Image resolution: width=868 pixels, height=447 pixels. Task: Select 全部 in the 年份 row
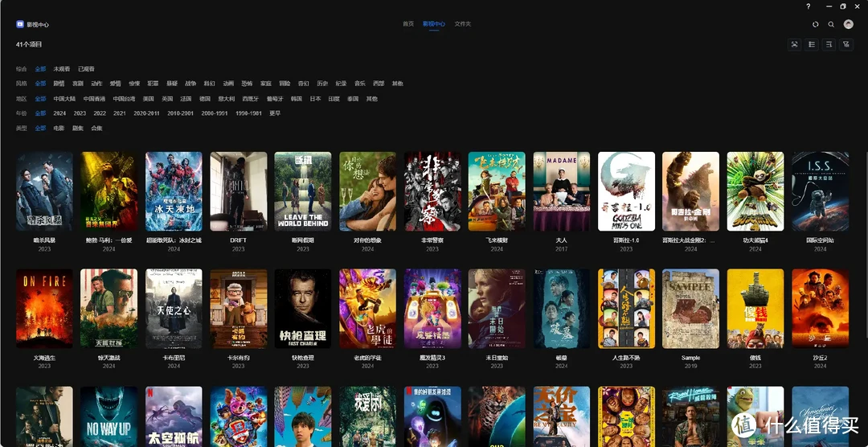click(40, 113)
